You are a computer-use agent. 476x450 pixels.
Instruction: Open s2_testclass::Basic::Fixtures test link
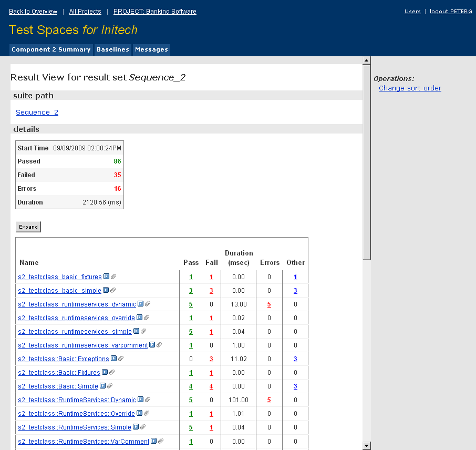tap(59, 373)
